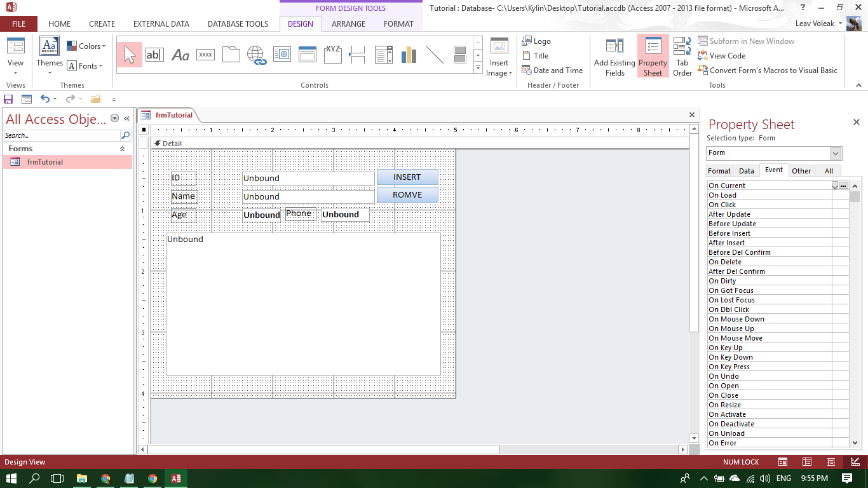Open the FILE menu
Image resolution: width=868 pixels, height=488 pixels.
[18, 24]
